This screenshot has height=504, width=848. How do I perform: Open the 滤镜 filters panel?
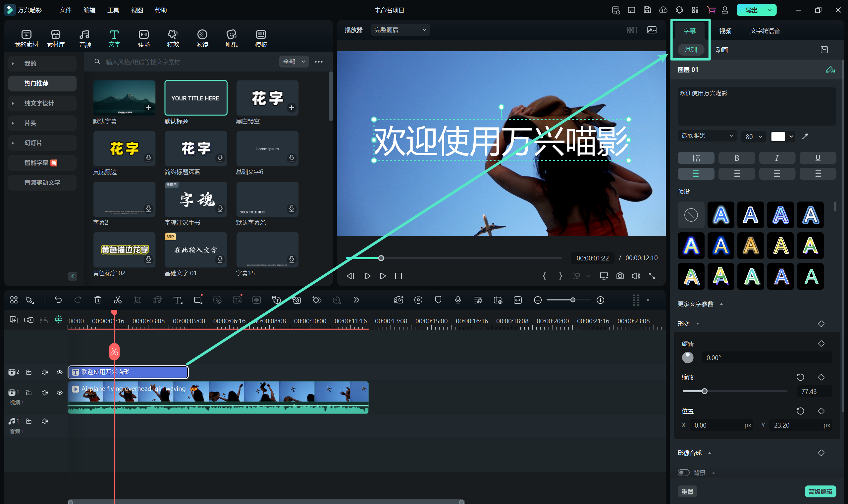pyautogui.click(x=202, y=38)
